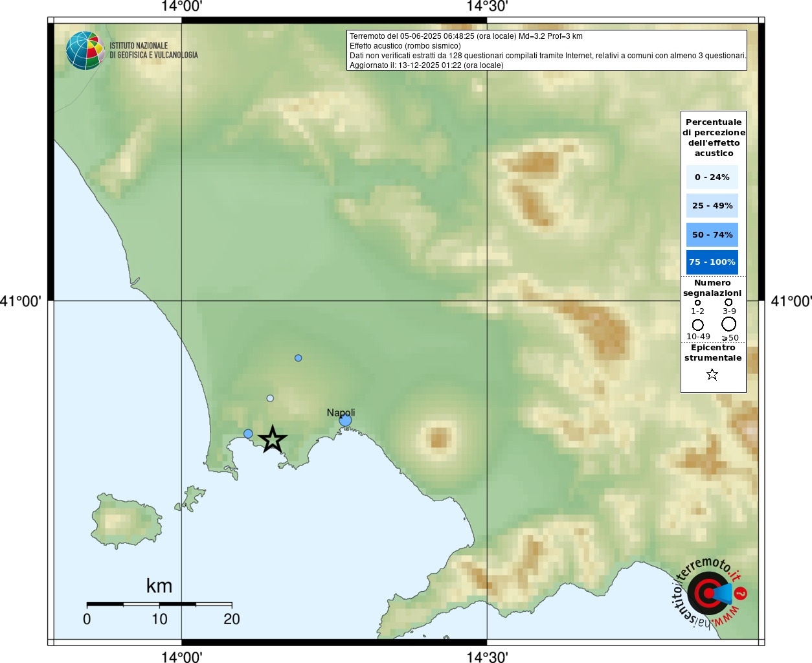Viewport: 812px width, 663px height.
Task: Pick the 75 - 100% dark blue swatch
Action: tap(712, 262)
